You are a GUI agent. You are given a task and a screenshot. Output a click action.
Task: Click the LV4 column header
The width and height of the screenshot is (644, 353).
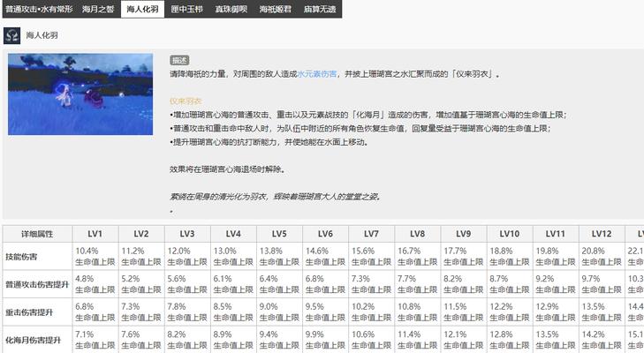pyautogui.click(x=233, y=234)
